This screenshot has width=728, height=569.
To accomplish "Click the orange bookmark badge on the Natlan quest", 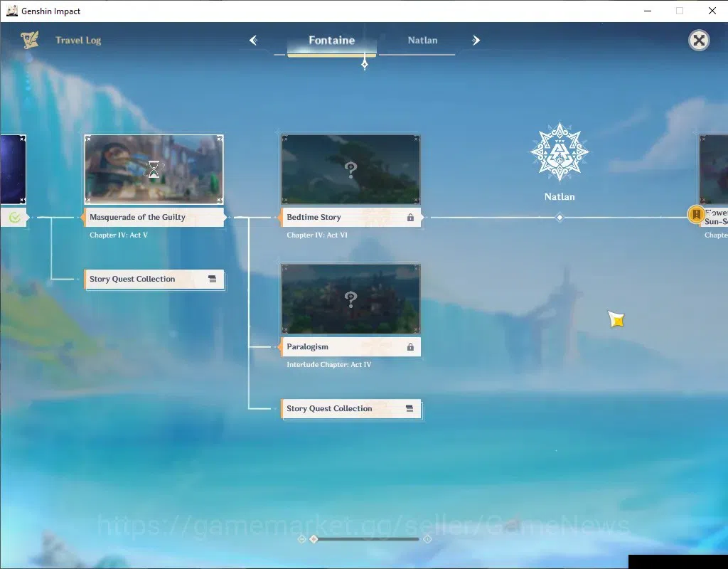I will pyautogui.click(x=696, y=215).
